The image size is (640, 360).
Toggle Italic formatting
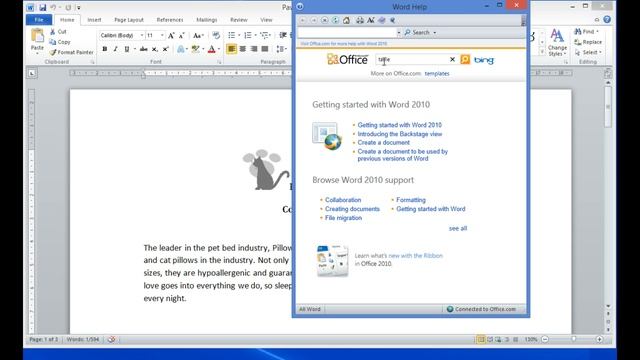116,49
